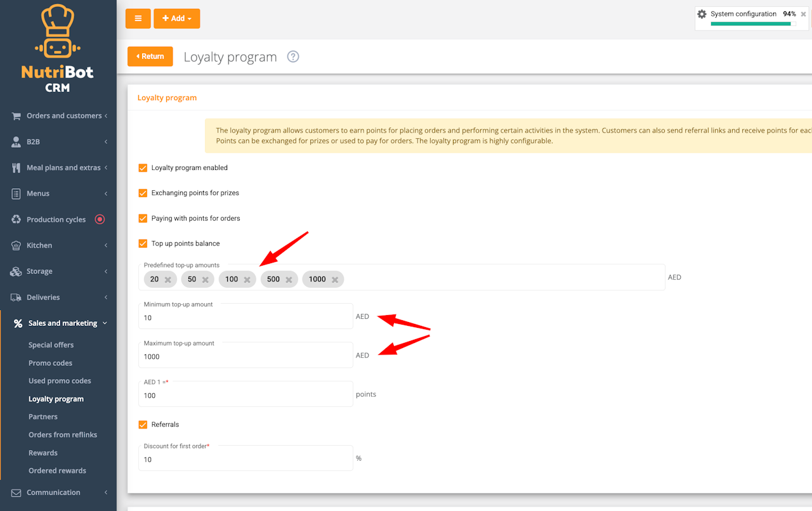The height and width of the screenshot is (511, 812).
Task: Click the System configuration gear icon
Action: [702, 14]
